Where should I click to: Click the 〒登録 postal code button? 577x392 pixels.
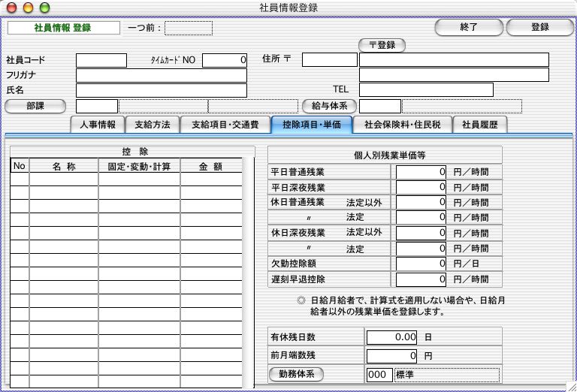pyautogui.click(x=382, y=45)
